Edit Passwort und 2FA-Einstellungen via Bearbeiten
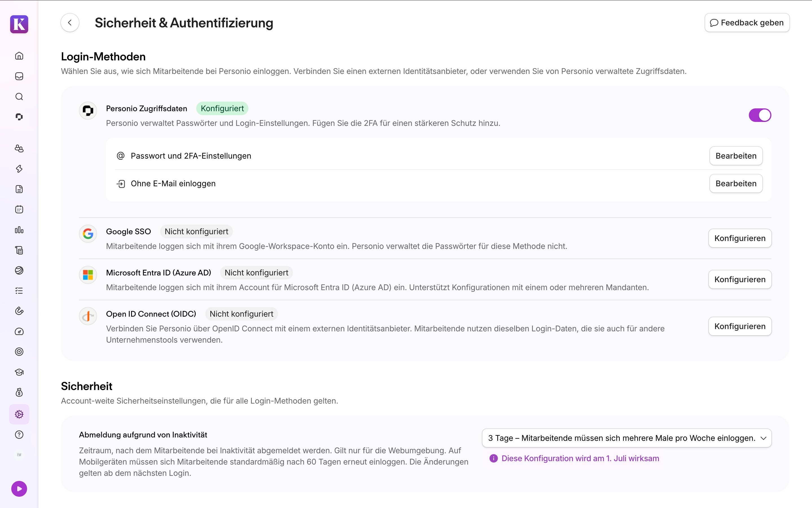Viewport: 812px width, 508px height. (x=736, y=156)
